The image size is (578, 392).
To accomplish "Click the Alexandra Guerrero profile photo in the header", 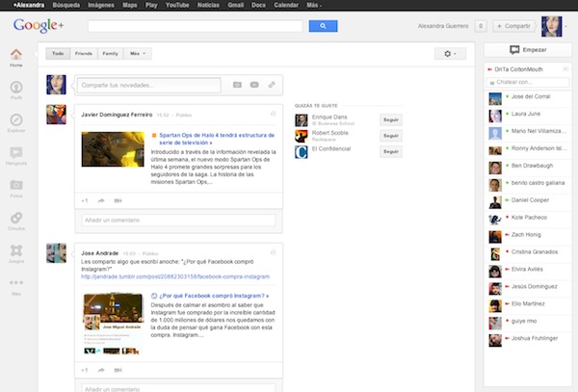I will click(x=551, y=26).
